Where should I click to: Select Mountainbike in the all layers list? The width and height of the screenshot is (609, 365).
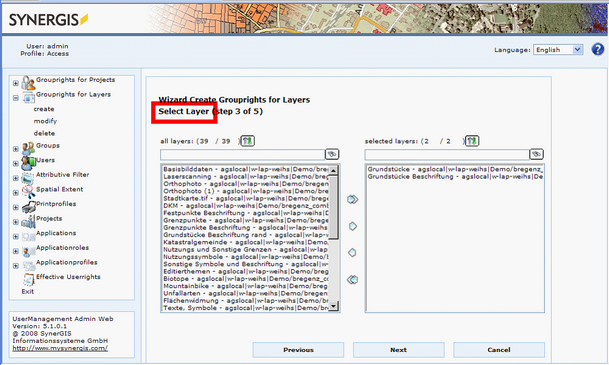(x=246, y=286)
